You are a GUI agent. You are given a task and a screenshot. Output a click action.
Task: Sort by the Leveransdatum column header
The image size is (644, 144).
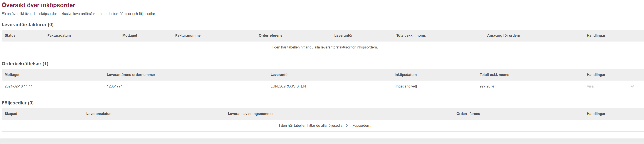[x=99, y=114]
